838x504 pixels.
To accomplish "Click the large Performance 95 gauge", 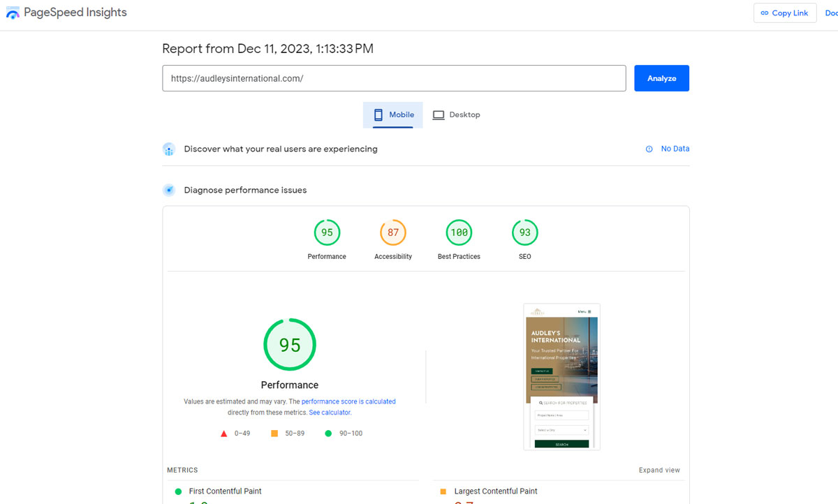I will (290, 345).
